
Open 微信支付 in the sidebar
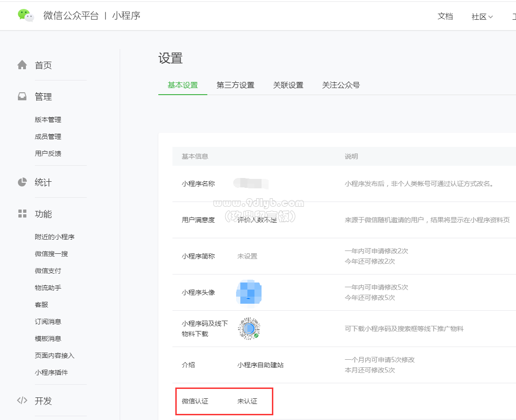[48, 271]
